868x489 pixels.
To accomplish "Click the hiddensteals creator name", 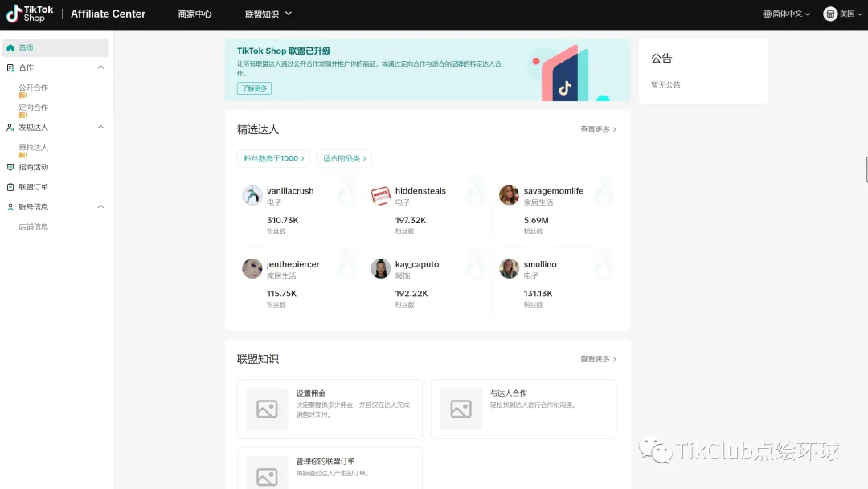I will point(420,191).
